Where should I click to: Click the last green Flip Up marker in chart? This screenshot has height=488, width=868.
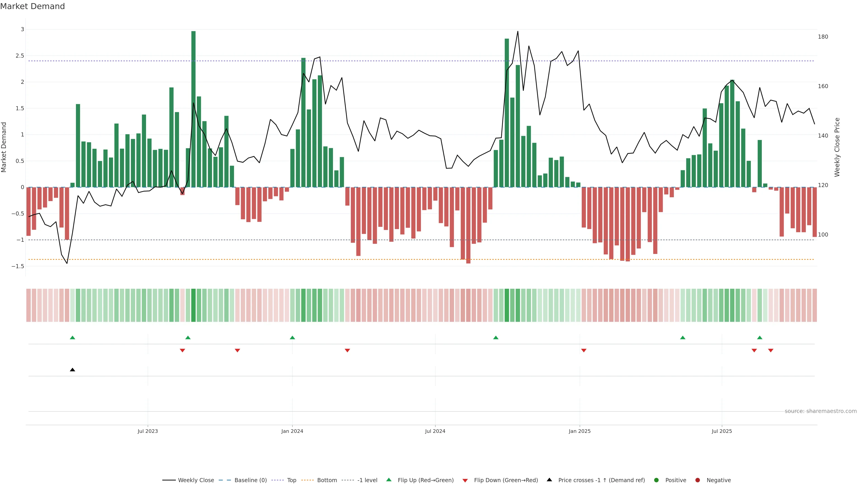(759, 338)
